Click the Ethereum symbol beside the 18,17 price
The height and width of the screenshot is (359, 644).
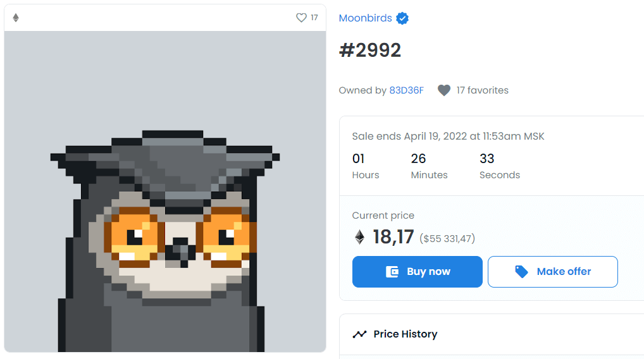click(359, 237)
